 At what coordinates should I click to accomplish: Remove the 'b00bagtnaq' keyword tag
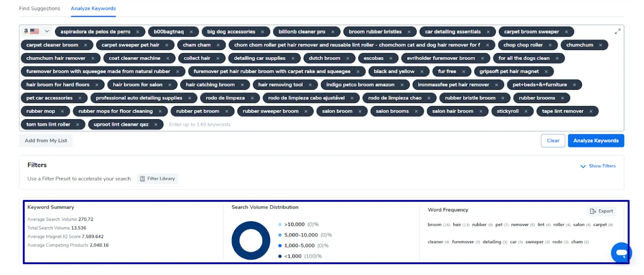[x=191, y=32]
